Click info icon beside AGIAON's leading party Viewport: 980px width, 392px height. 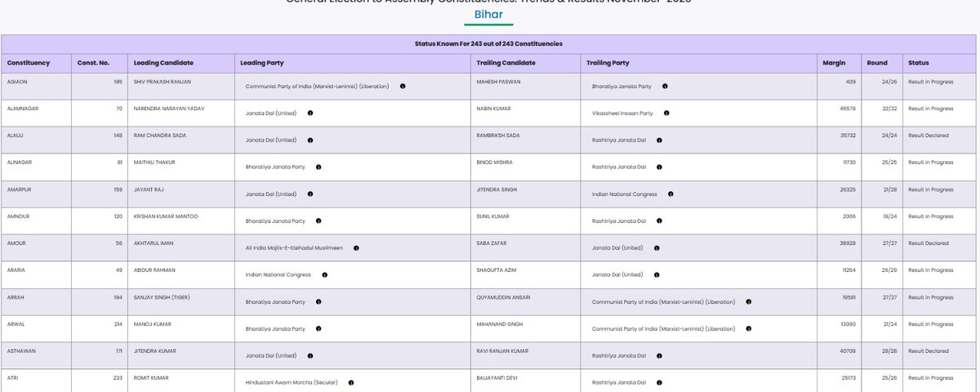(403, 86)
